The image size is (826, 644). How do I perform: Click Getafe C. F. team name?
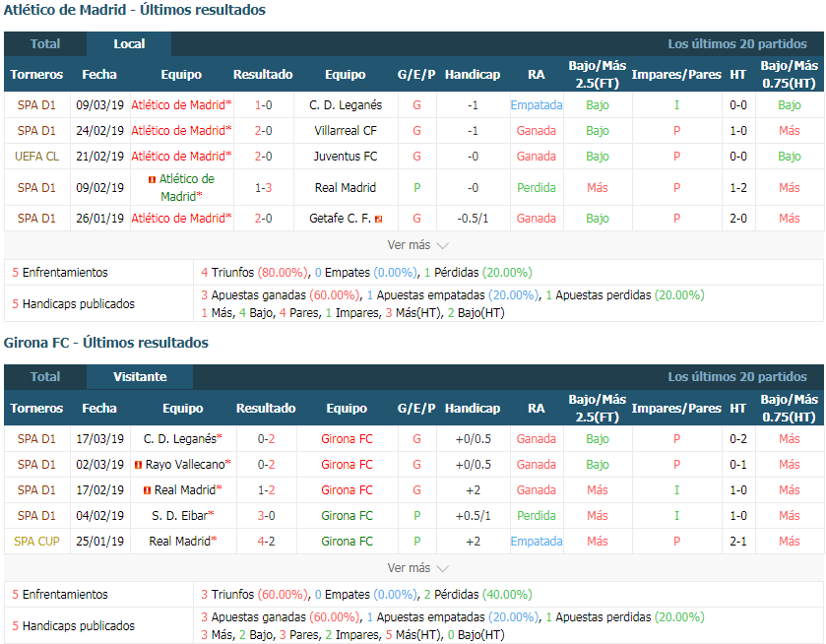(x=341, y=219)
